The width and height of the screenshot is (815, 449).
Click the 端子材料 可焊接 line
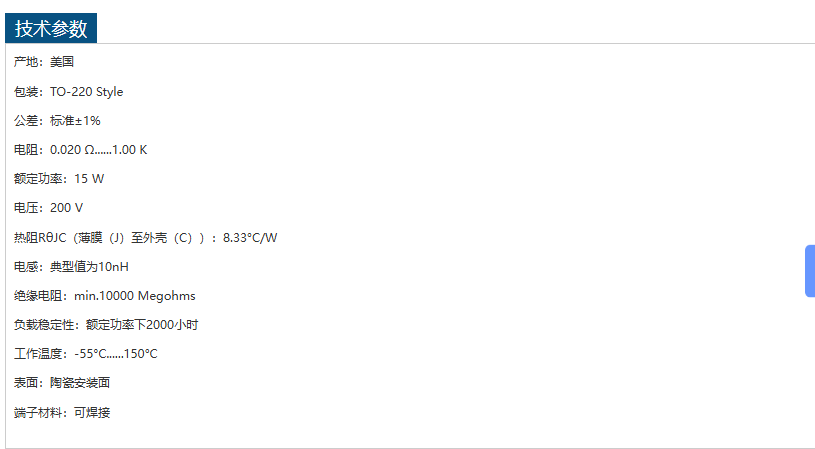click(62, 413)
